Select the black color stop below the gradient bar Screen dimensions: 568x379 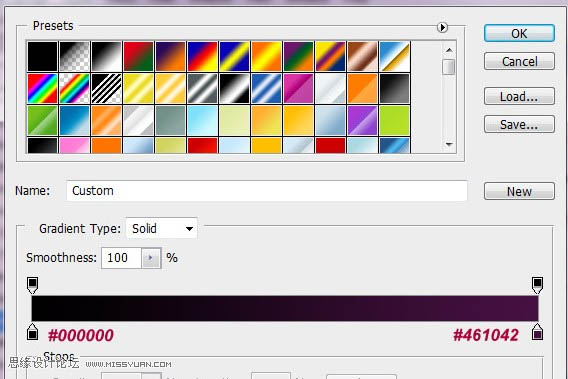[x=33, y=332]
